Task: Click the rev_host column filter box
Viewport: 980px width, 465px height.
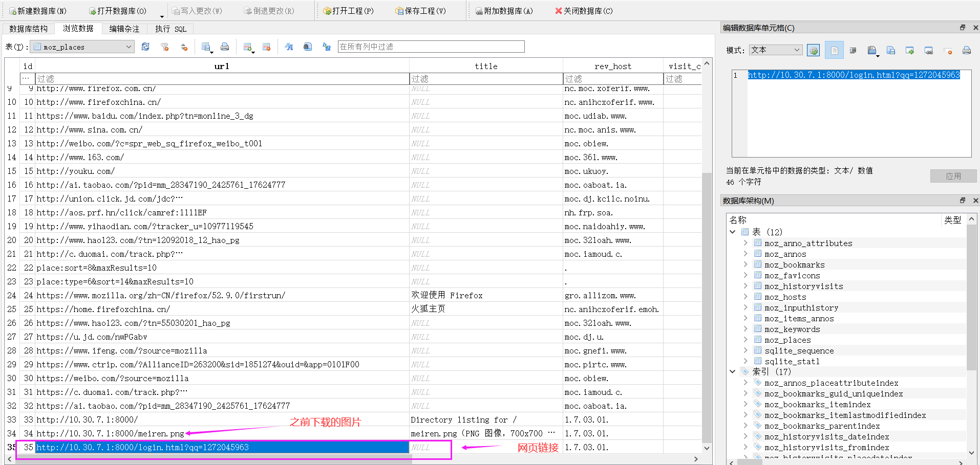Action: click(x=613, y=79)
